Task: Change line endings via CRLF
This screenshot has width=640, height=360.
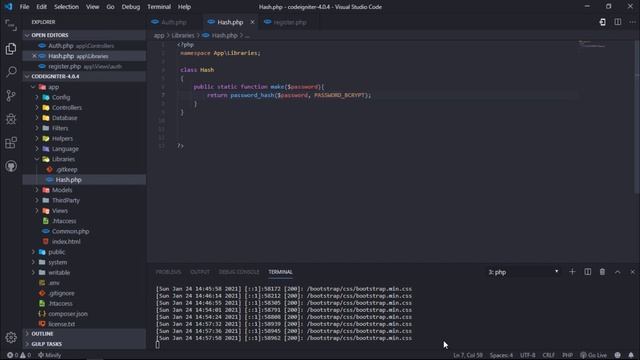Action: pos(548,355)
